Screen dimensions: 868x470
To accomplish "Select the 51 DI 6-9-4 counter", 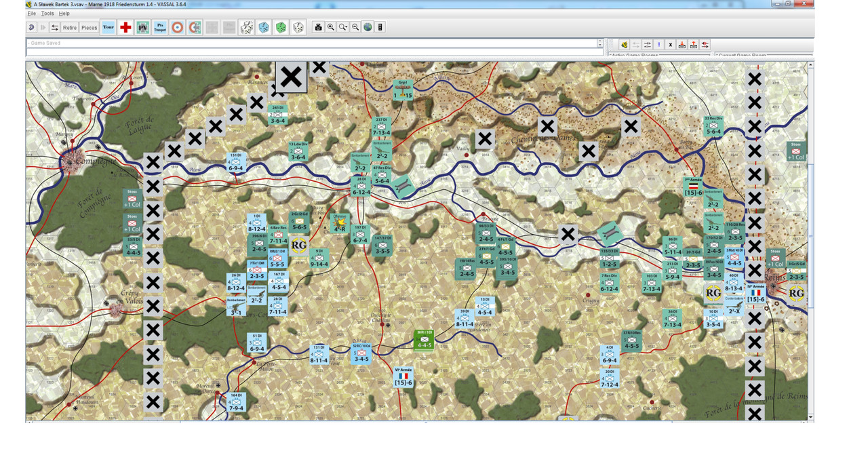I will pyautogui.click(x=256, y=343).
